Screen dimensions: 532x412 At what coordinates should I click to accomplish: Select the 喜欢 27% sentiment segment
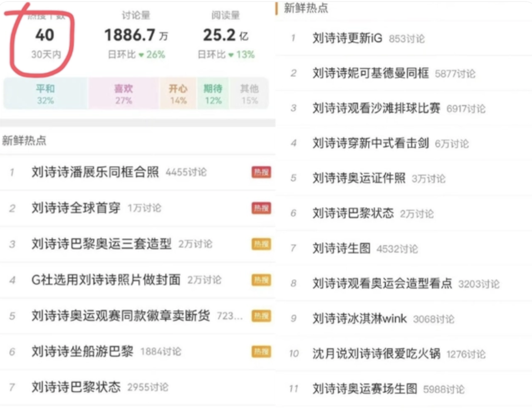click(x=124, y=94)
